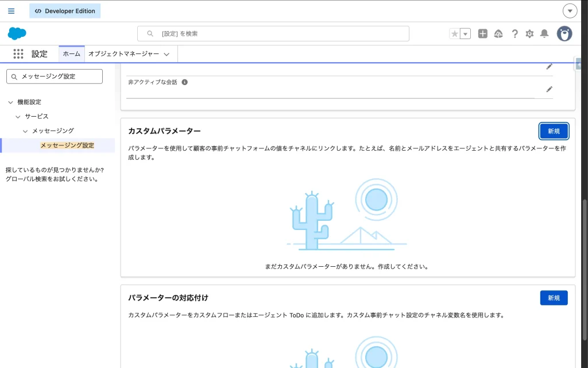Click the hamburger menu icon at top left

11,11
